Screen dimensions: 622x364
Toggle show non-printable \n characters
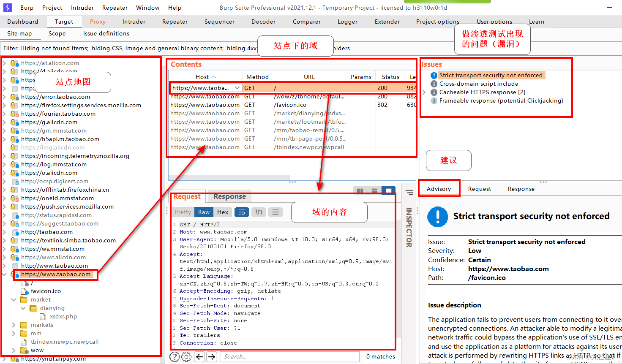click(x=259, y=212)
